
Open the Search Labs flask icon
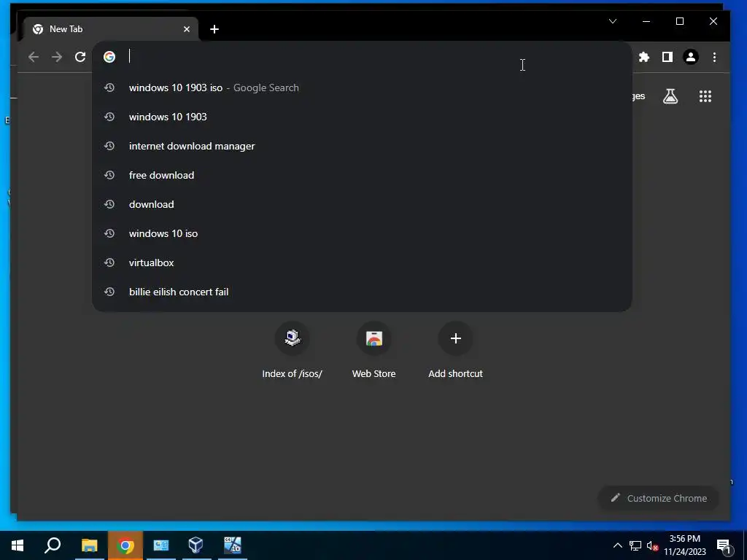[670, 97]
